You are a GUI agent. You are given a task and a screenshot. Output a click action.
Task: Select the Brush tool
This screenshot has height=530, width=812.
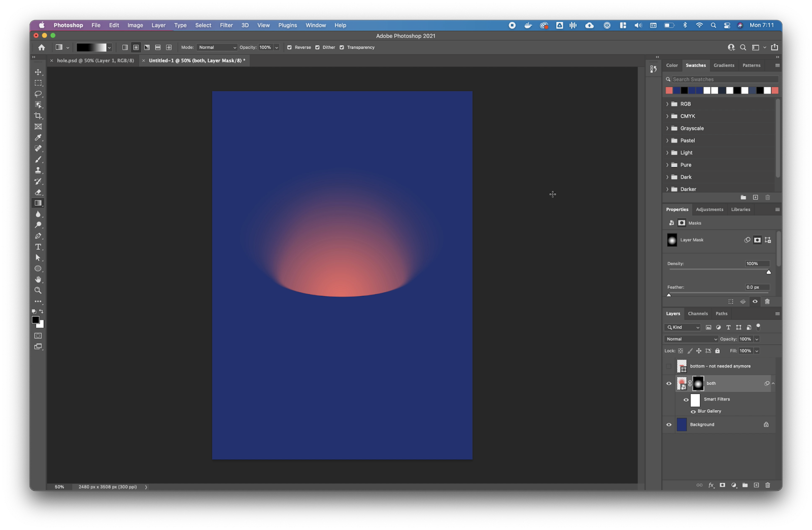(38, 159)
